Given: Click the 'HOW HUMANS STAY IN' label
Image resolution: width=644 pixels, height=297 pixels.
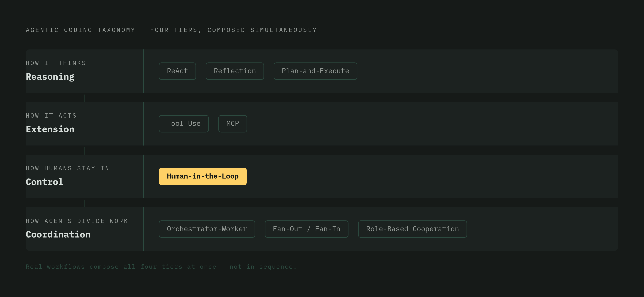Looking at the screenshot, I should (x=67, y=168).
